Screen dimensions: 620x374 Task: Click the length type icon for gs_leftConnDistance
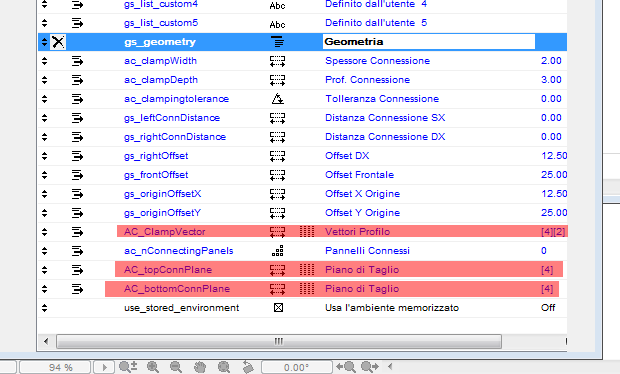pos(278,118)
